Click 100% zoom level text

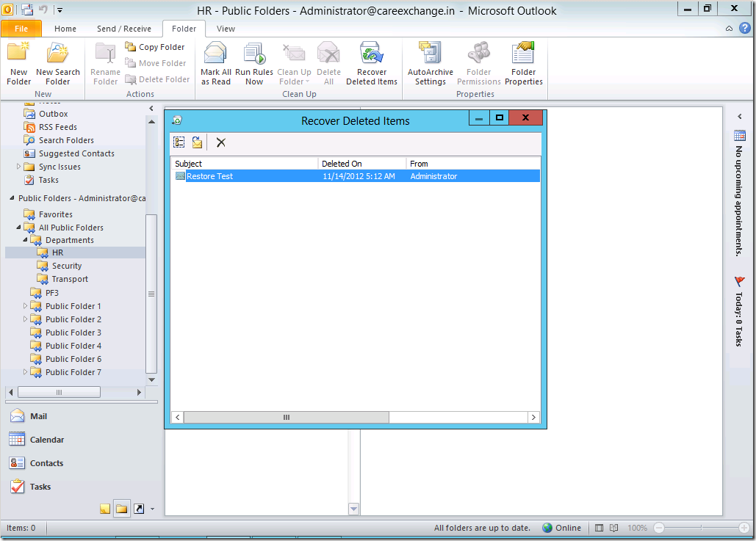click(x=637, y=528)
